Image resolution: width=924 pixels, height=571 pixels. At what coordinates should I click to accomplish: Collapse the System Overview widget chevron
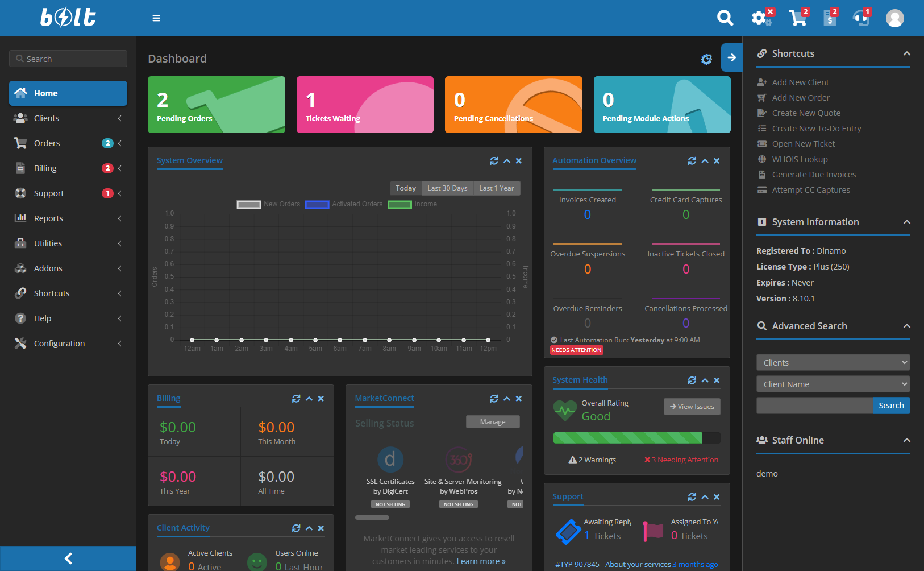tap(507, 161)
